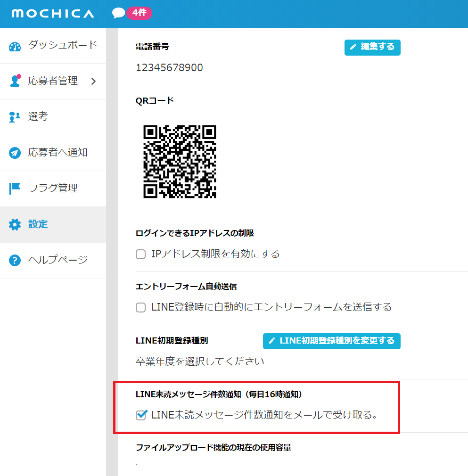Enable automatic entry form sending checkbox
The width and height of the screenshot is (468, 476).
(140, 308)
